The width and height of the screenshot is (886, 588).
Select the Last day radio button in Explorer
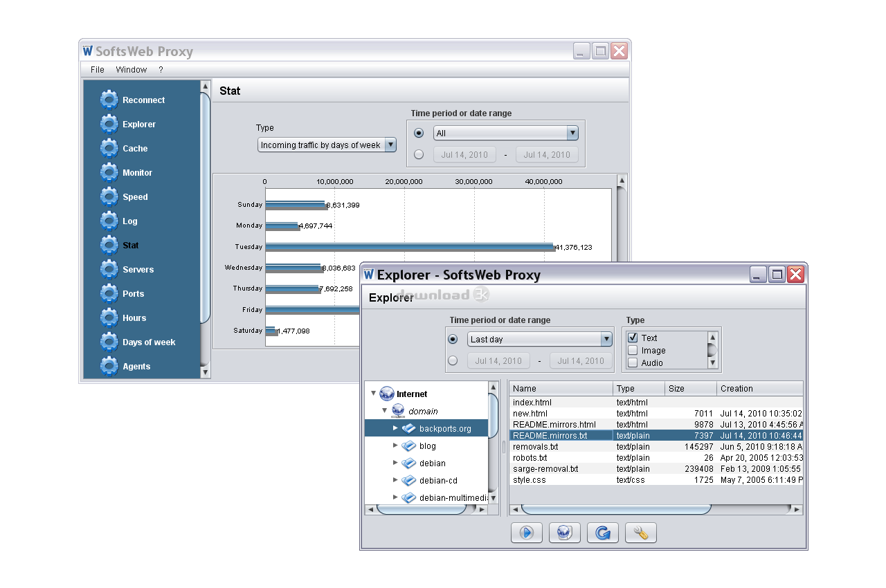(453, 339)
